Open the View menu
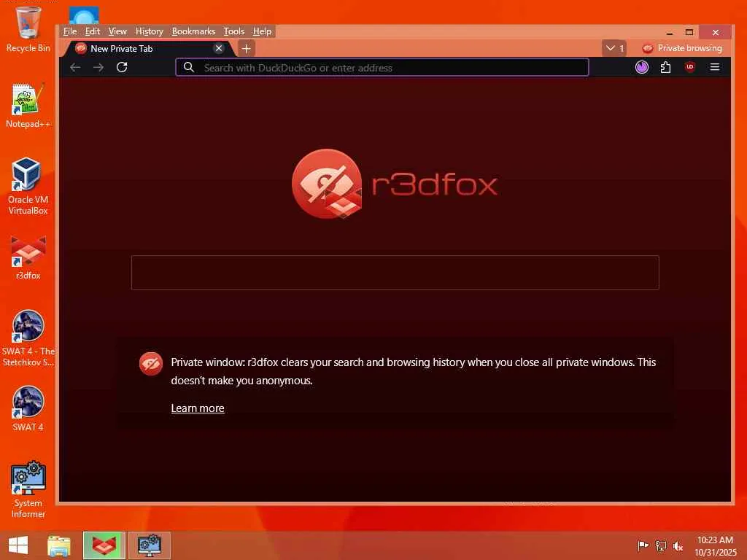Screen dimensions: 747x560 pyautogui.click(x=117, y=31)
